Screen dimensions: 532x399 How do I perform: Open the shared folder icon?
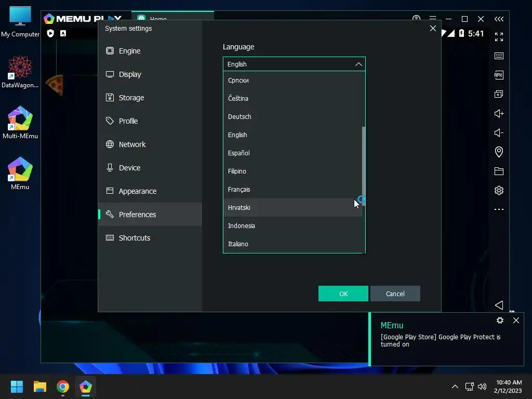pyautogui.click(x=499, y=171)
